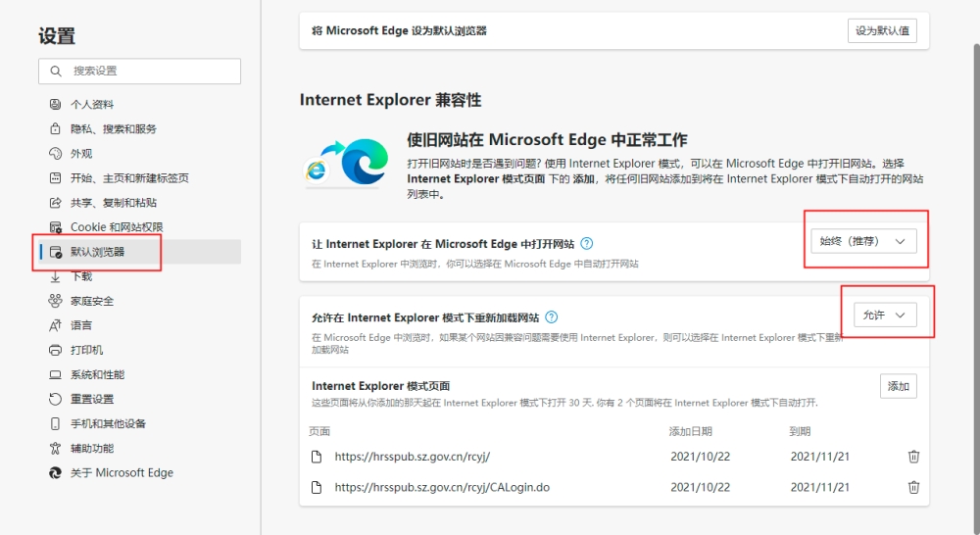Screen dimensions: 980x535
Task: Click the Edge logo beside 关于 Microsoft Edge
Action: tap(55, 473)
